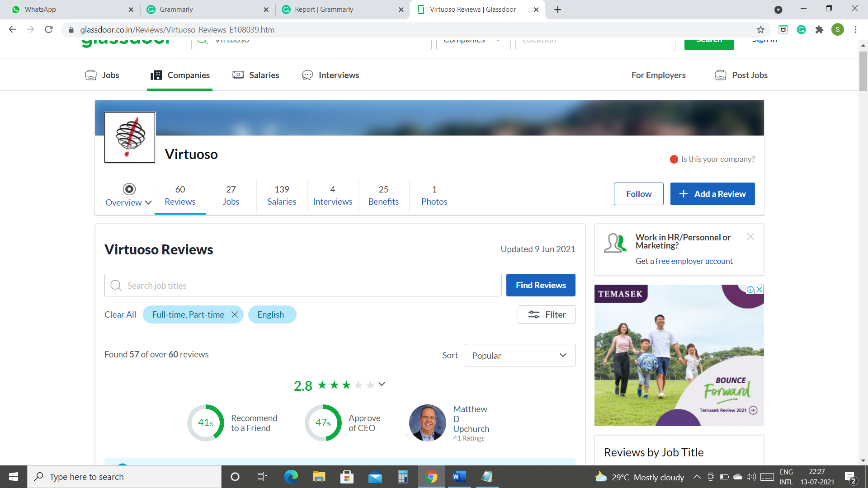Click the Recommend to a Friend gauge

pos(206,423)
